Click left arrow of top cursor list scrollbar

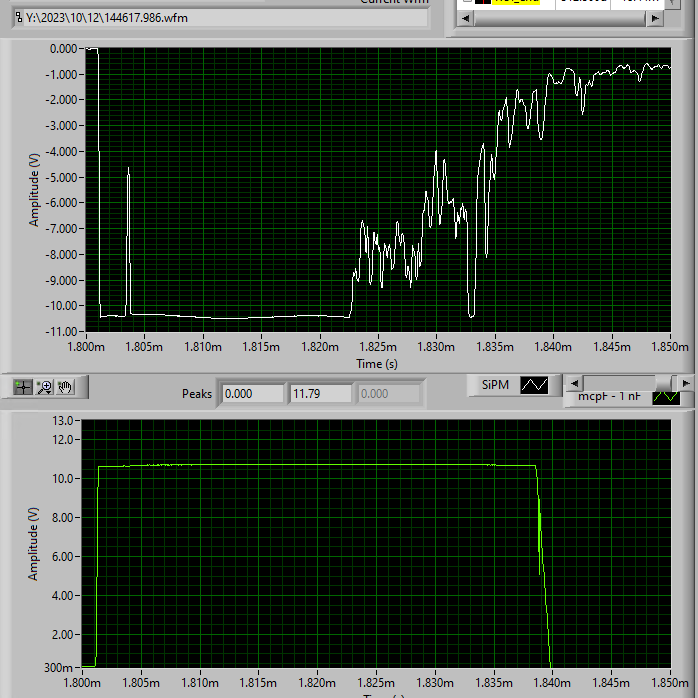pyautogui.click(x=466, y=18)
